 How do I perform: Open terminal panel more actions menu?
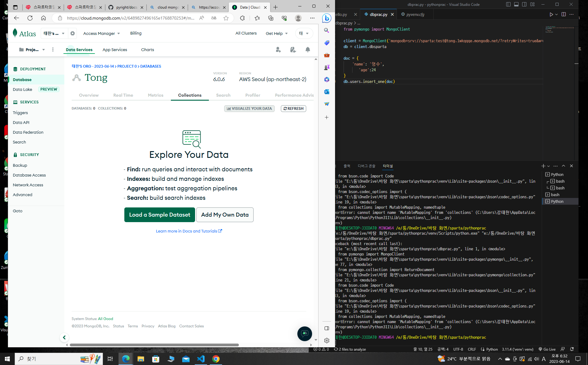556,166
